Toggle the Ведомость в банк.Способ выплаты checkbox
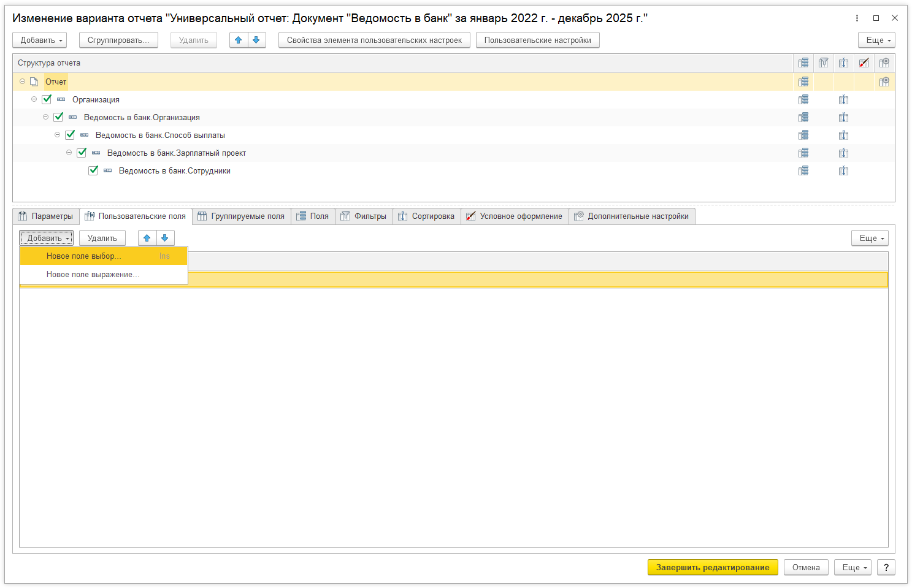 [x=70, y=135]
